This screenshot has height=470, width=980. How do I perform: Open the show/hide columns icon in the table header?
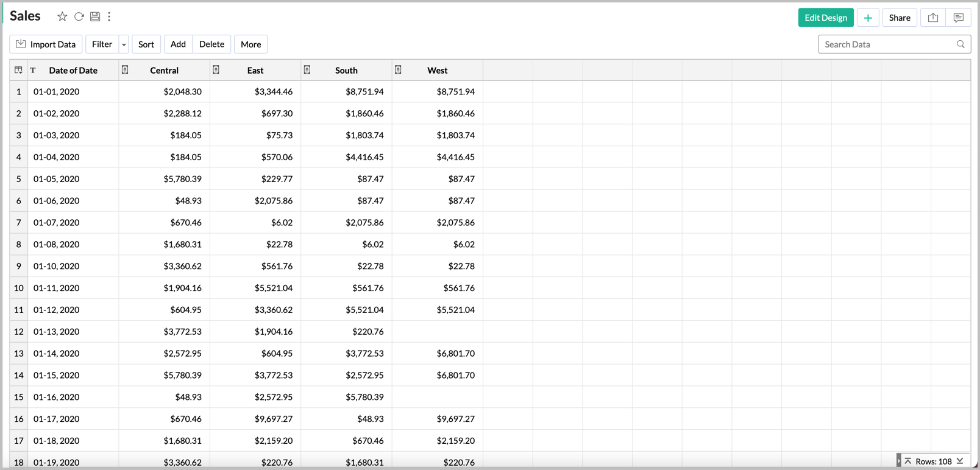coord(18,70)
